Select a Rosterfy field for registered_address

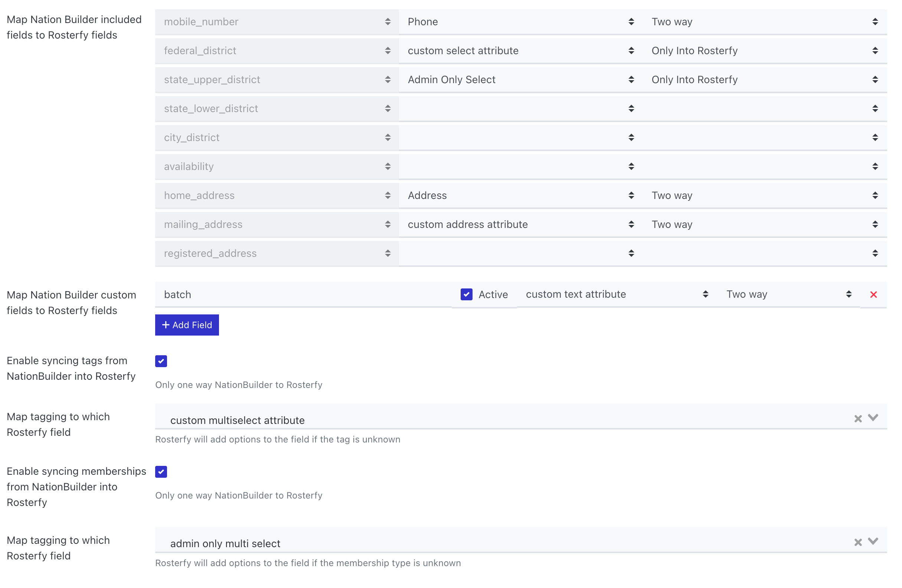click(521, 253)
